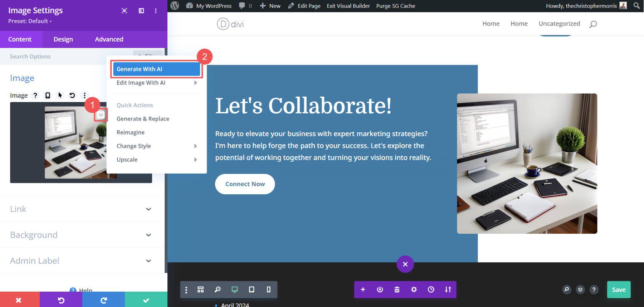Viewport: 644px width, 307px height.
Task: Click Edit Page in admin bar
Action: pyautogui.click(x=304, y=6)
